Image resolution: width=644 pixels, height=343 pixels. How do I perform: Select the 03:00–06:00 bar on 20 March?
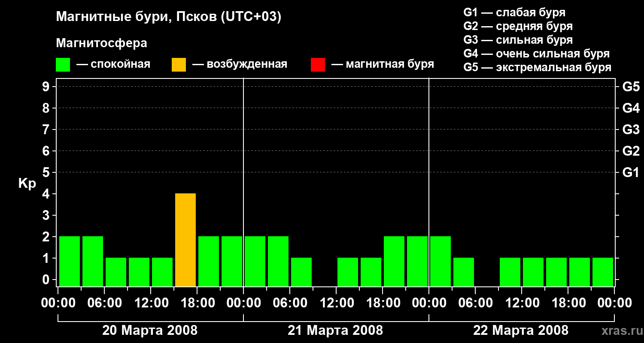click(x=93, y=262)
